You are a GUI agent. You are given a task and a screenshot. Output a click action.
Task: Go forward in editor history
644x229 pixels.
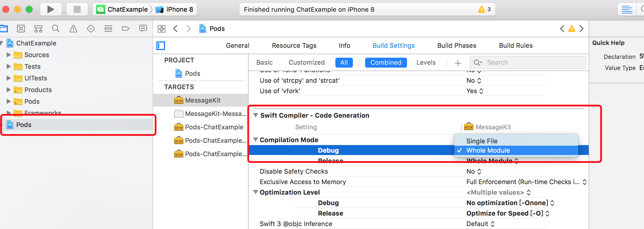(x=189, y=29)
